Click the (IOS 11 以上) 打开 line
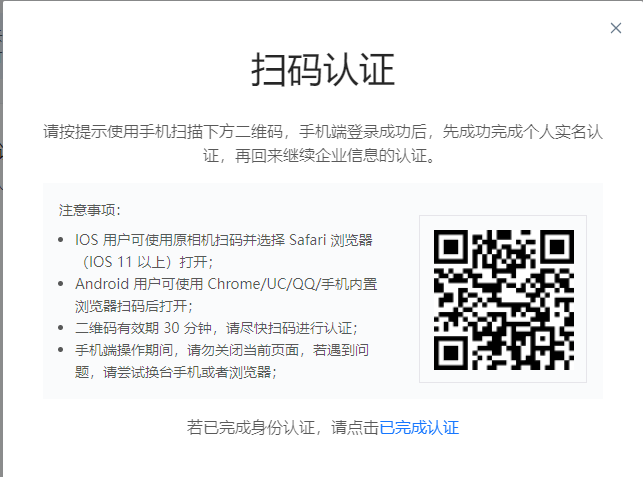Image resolution: width=643 pixels, height=477 pixels. (148, 262)
